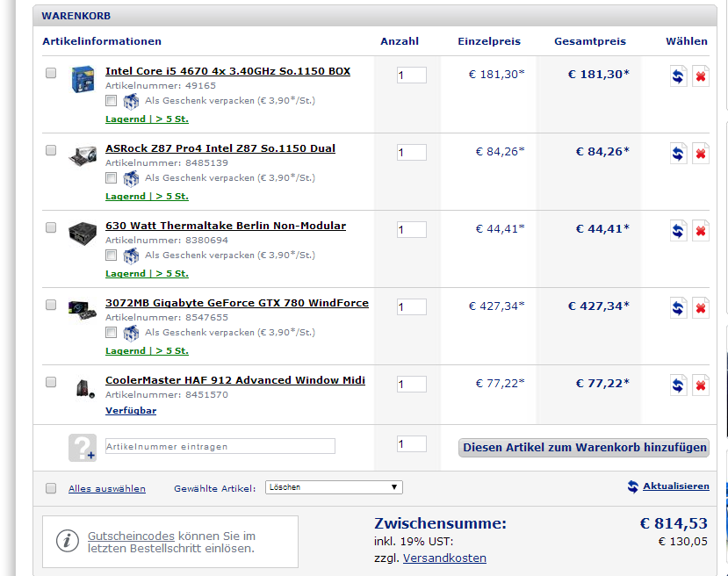Click refresh icon for GeForce GTX 780 row

(678, 307)
